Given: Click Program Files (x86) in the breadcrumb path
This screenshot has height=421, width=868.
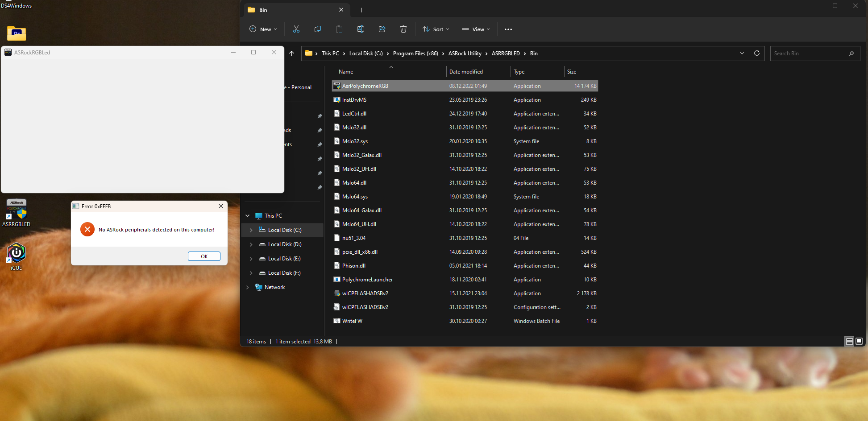Looking at the screenshot, I should coord(415,54).
